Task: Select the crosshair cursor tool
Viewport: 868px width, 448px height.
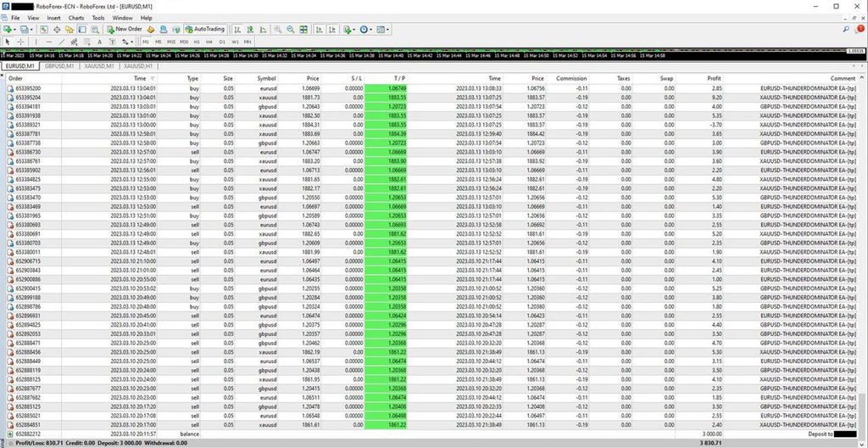Action: click(x=21, y=41)
